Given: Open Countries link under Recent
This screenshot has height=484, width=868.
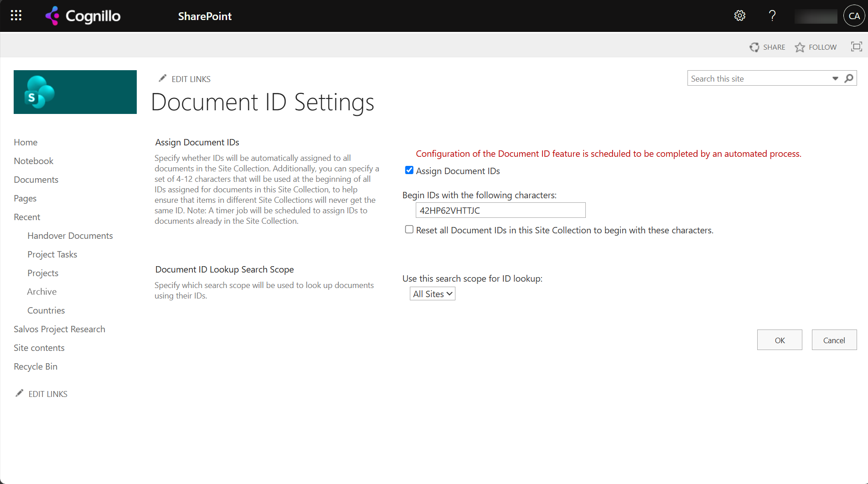Looking at the screenshot, I should click(x=46, y=310).
